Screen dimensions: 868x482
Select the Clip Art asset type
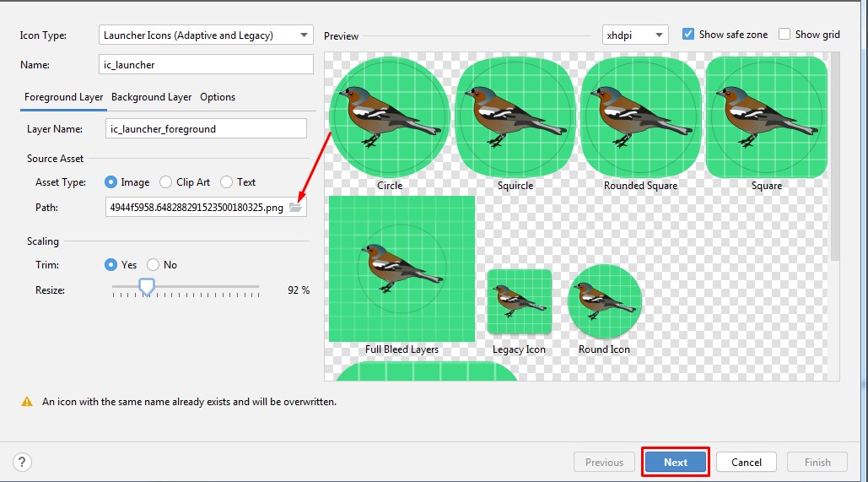165,182
